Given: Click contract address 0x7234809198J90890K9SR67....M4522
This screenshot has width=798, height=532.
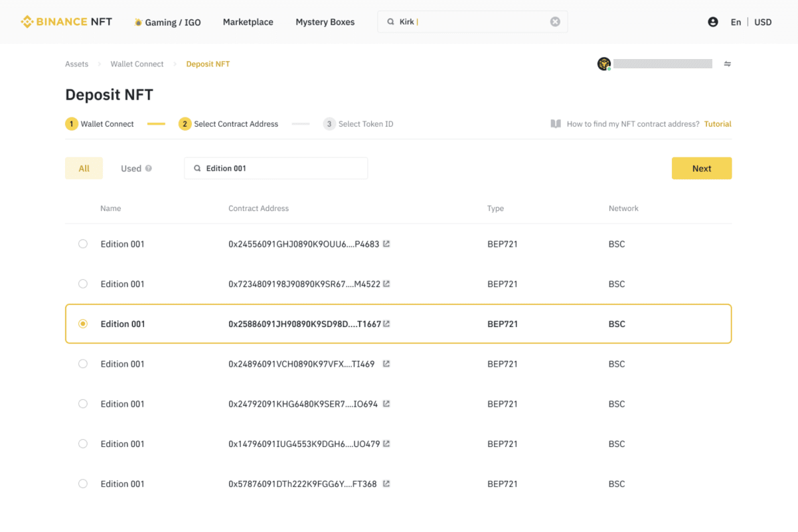Looking at the screenshot, I should 304,284.
